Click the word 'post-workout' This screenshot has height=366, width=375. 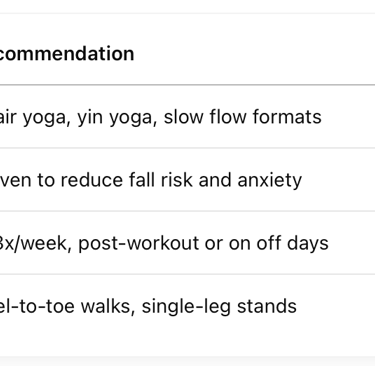point(139,243)
